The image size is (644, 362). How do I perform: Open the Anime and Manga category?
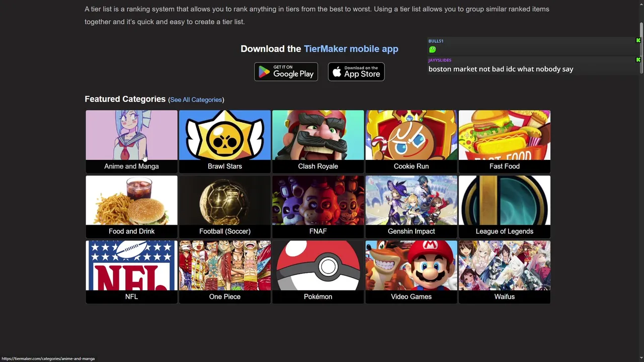pyautogui.click(x=131, y=141)
